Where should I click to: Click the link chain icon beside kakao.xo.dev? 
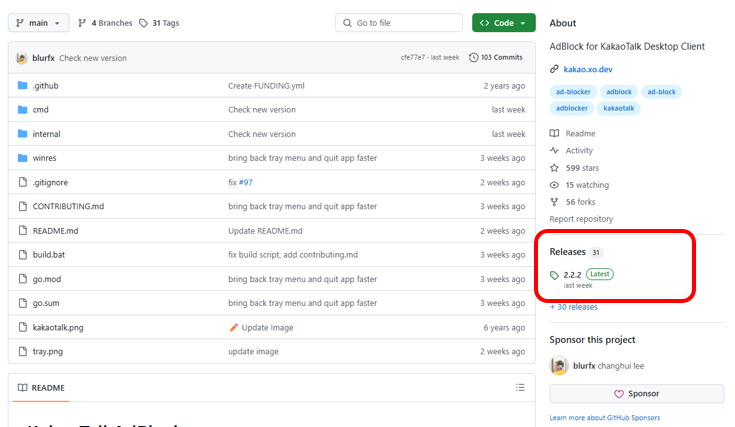click(554, 69)
